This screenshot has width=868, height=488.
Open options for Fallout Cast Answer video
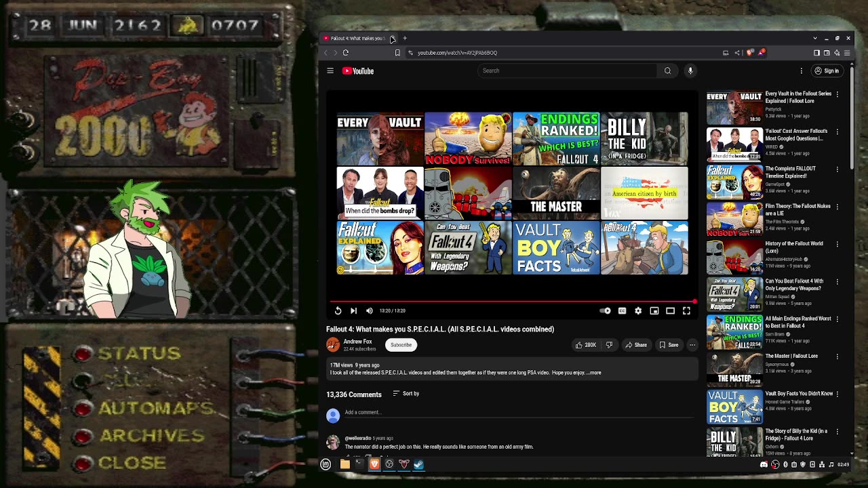point(837,131)
